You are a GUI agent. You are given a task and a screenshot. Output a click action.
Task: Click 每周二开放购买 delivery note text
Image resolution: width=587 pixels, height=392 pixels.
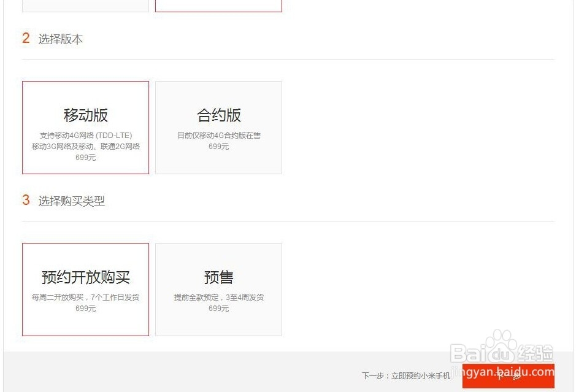85,297
